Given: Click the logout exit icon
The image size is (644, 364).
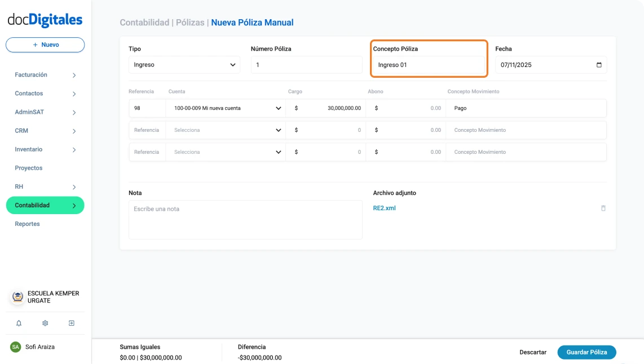Looking at the screenshot, I should click(x=72, y=323).
